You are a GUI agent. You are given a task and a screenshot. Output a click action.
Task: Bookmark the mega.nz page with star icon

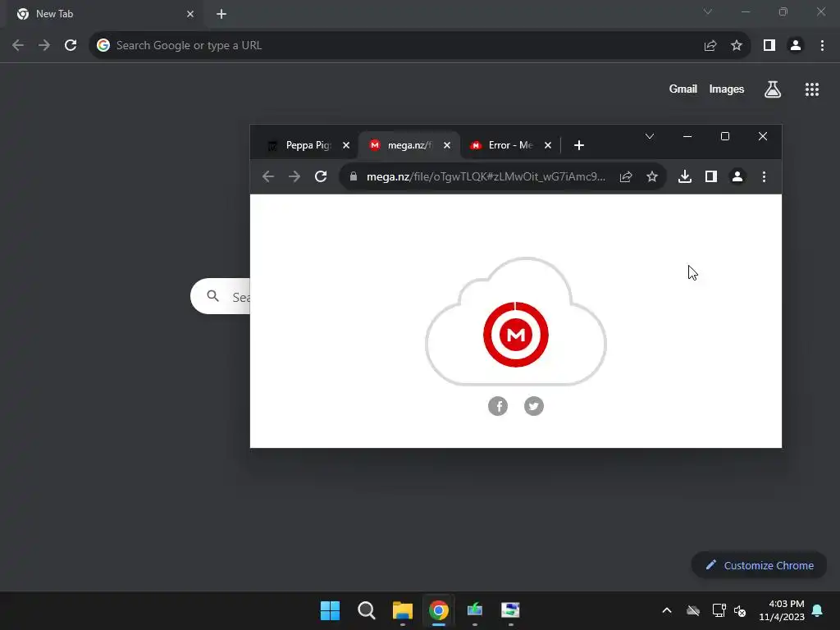coord(651,176)
